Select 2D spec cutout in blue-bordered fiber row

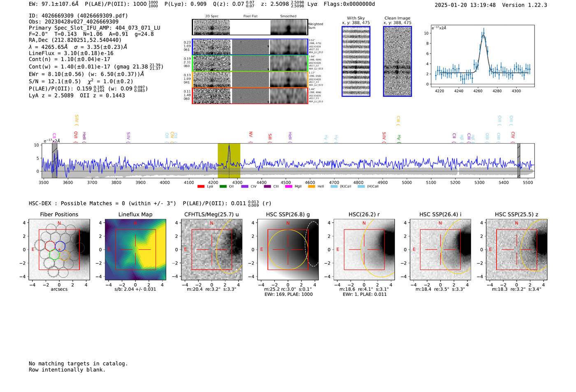click(212, 47)
